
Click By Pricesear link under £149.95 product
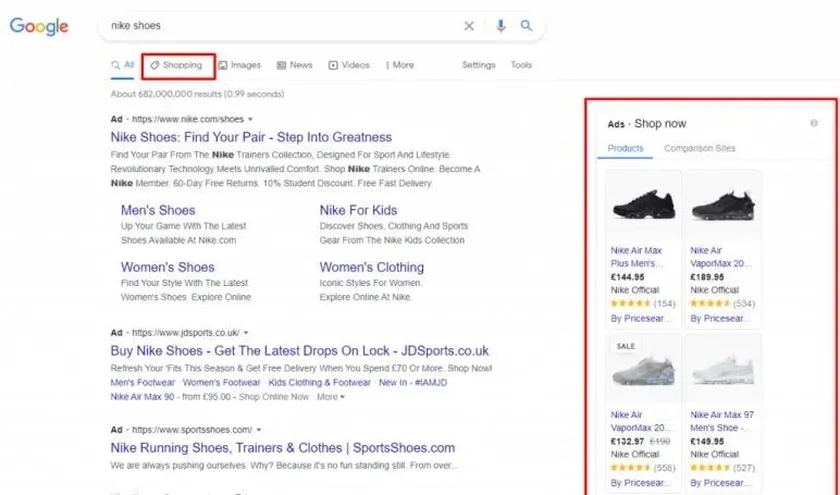[x=720, y=483]
